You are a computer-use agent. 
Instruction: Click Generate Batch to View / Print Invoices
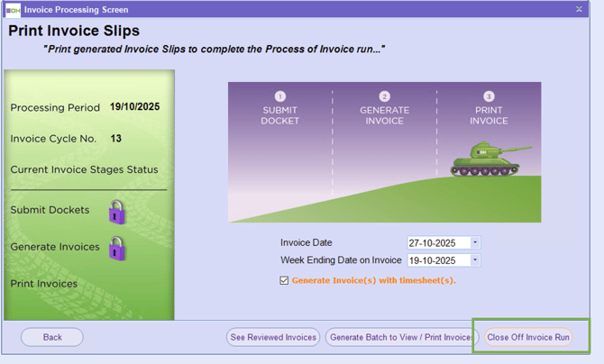[400, 337]
